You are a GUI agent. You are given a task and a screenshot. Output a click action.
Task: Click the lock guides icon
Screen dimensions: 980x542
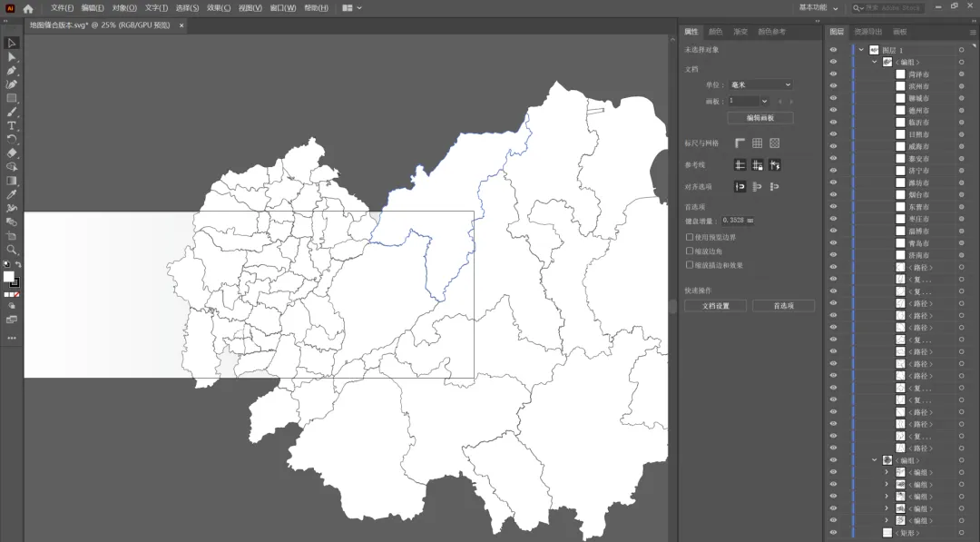(x=758, y=165)
